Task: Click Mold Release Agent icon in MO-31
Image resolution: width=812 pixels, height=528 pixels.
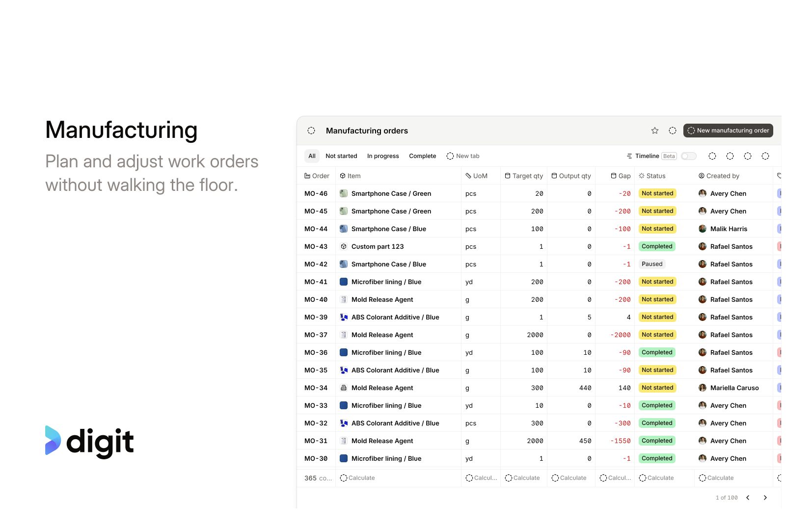Action: pyautogui.click(x=344, y=441)
